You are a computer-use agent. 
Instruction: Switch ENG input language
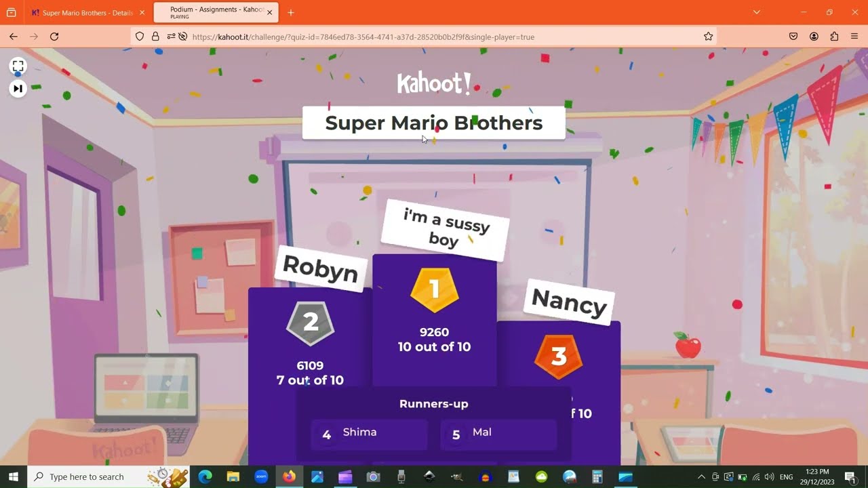point(787,476)
